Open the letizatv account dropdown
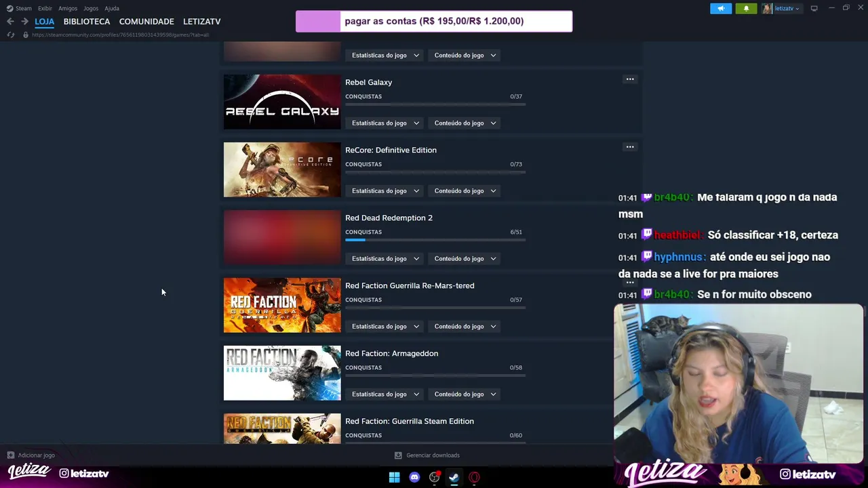 pyautogui.click(x=787, y=8)
